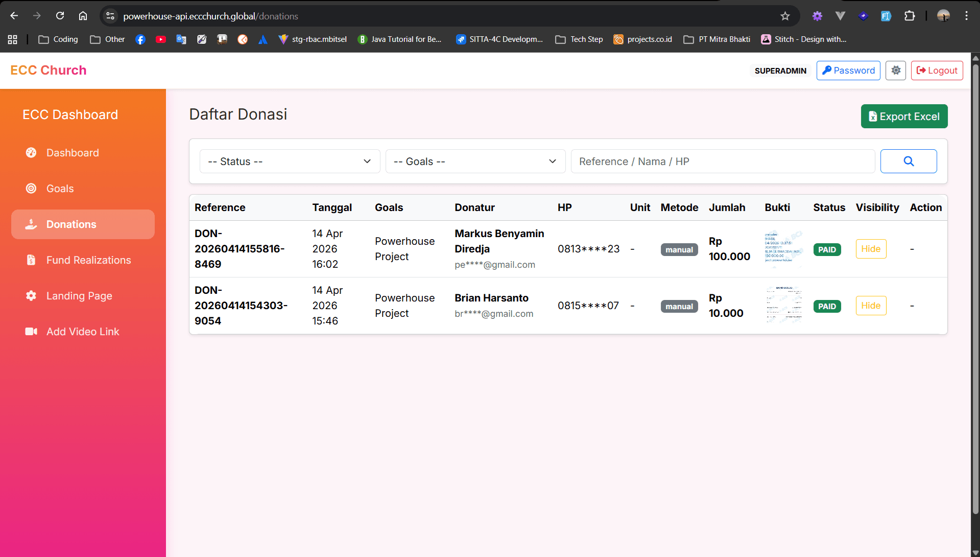Expand the Status filter dropdown
Viewport: 980px width, 557px height.
[x=290, y=161]
